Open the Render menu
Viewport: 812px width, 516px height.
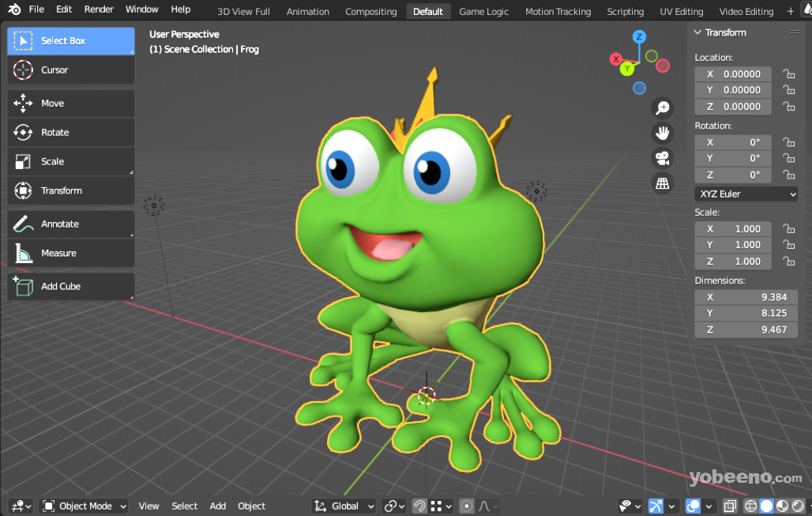99,9
